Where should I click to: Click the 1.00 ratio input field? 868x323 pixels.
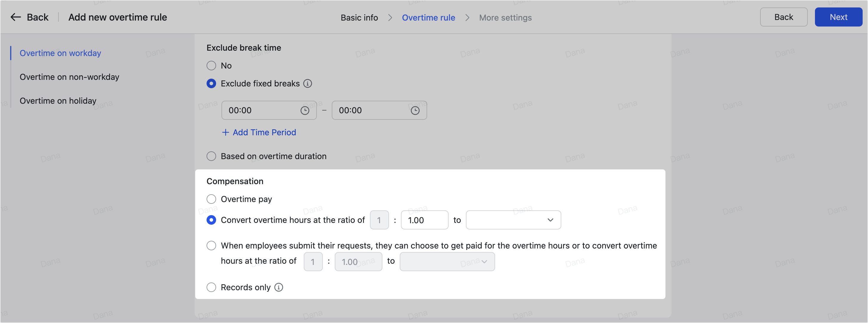424,220
